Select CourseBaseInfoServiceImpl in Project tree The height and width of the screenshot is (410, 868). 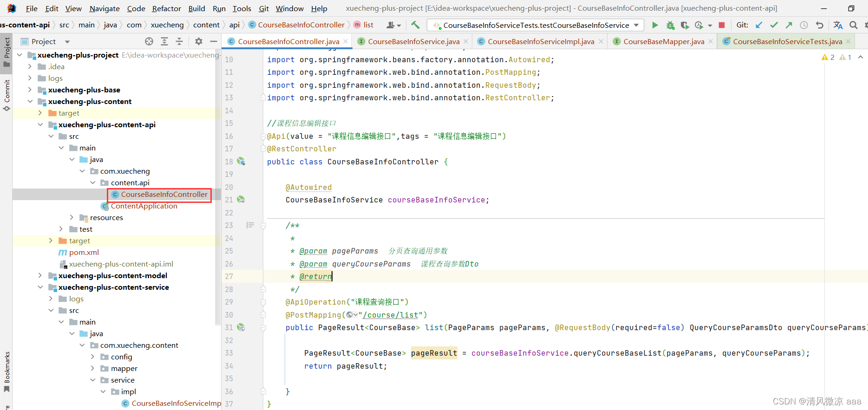pyautogui.click(x=176, y=403)
